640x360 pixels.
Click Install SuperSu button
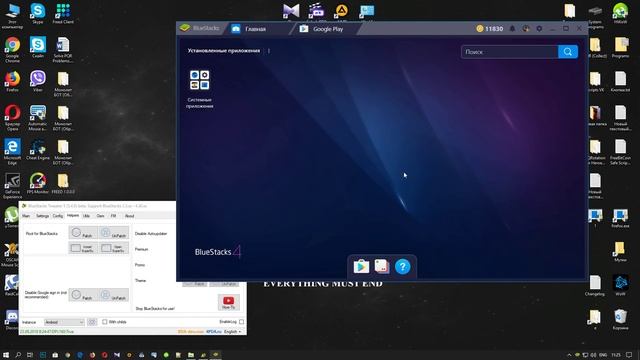click(x=83, y=248)
